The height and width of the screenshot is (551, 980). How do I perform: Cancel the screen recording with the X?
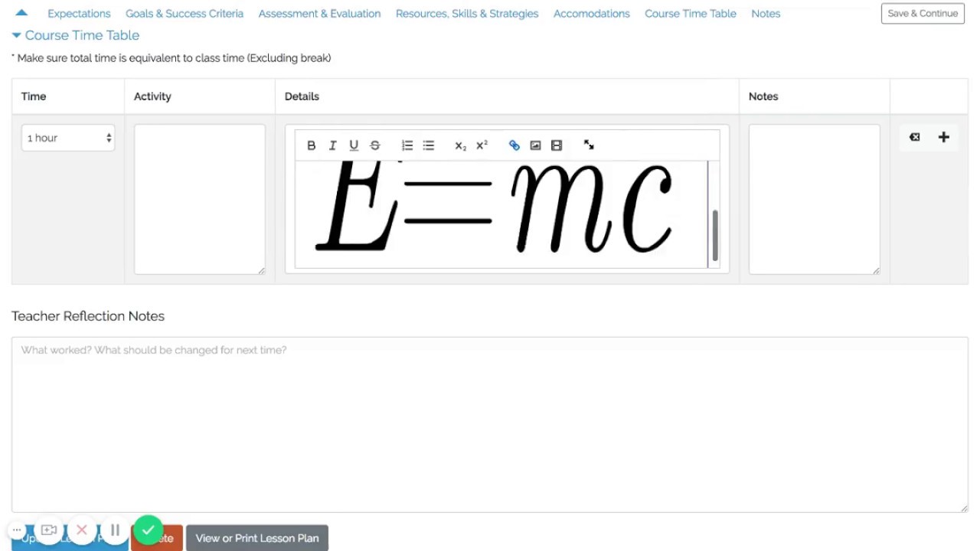[82, 530]
